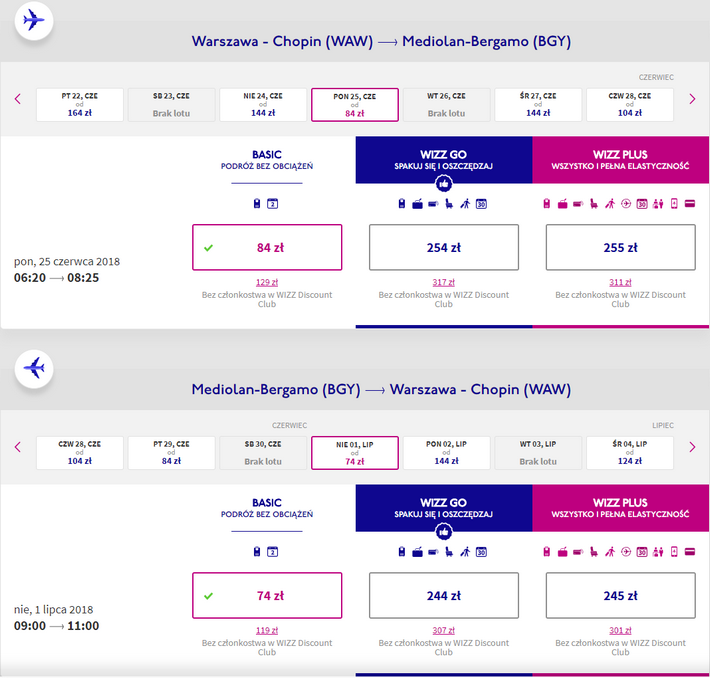Click outbound SB 23, CZE with no flight
Screen dimensions: 710x678
coord(171,105)
